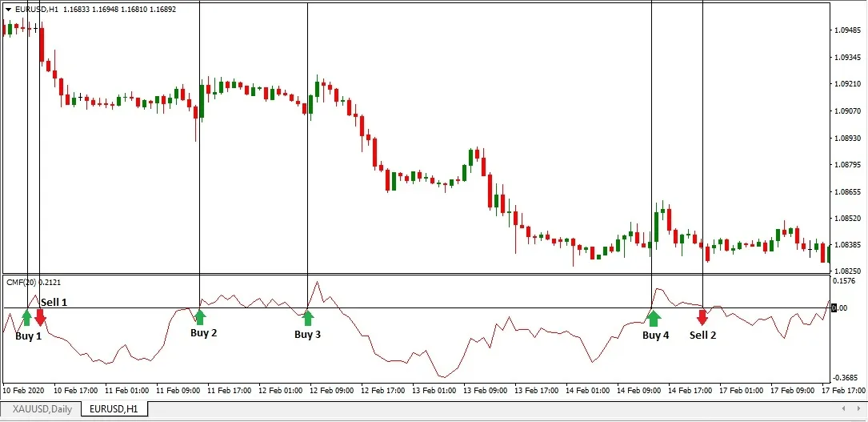Click the 17 Feb 09:00 time label

point(794,391)
